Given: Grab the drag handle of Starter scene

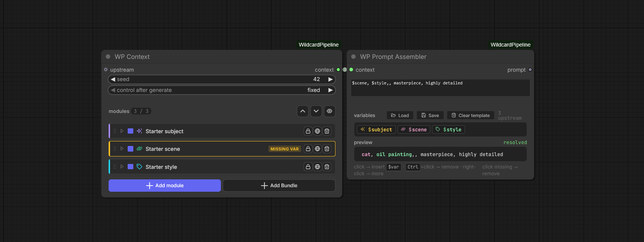Looking at the screenshot, I should [115, 149].
